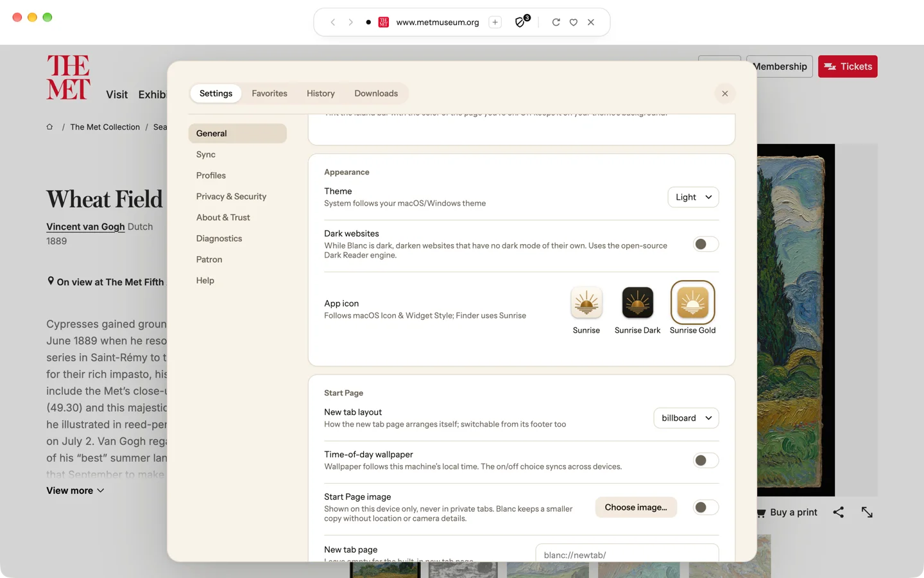This screenshot has width=924, height=578.
Task: Expand View more on the Met page
Action: 75,491
